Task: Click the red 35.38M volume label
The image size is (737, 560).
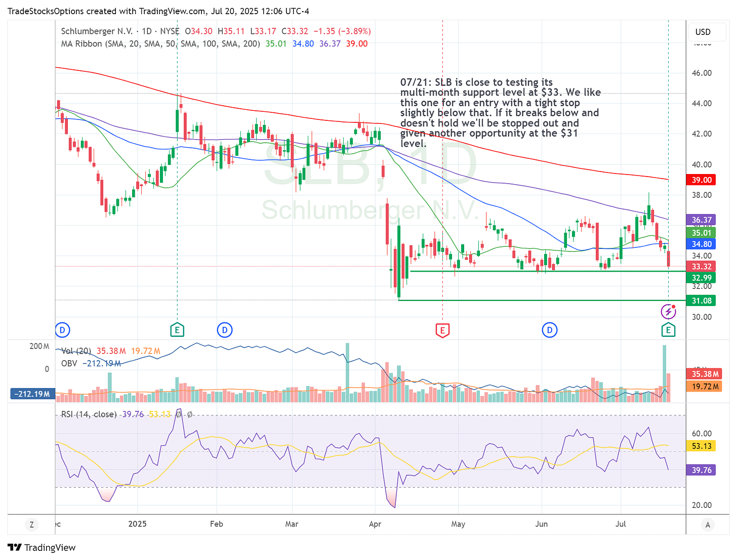Action: click(704, 374)
